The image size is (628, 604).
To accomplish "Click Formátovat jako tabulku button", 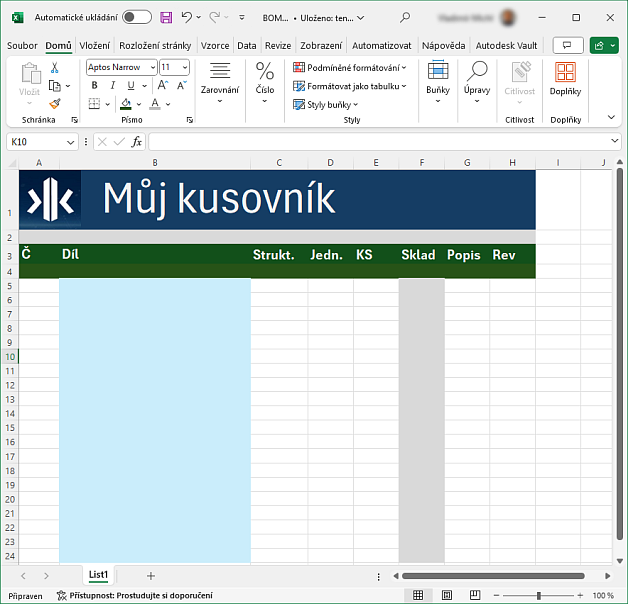I will tap(350, 86).
